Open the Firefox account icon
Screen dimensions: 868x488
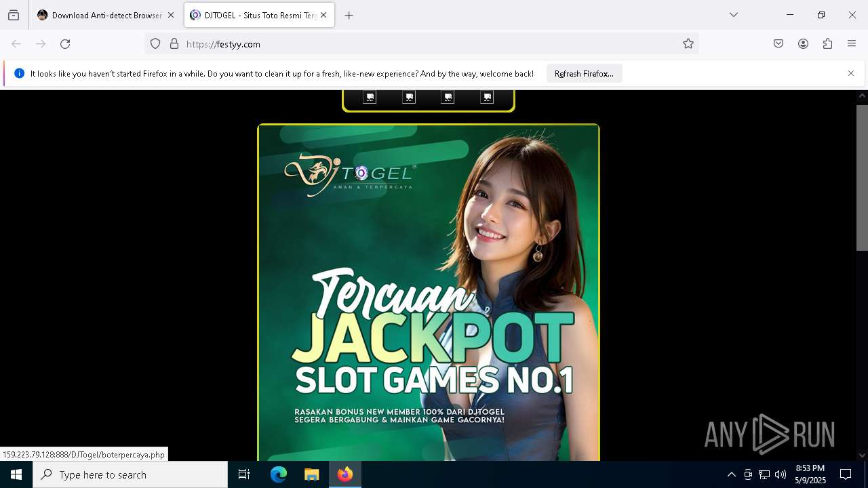coord(803,44)
